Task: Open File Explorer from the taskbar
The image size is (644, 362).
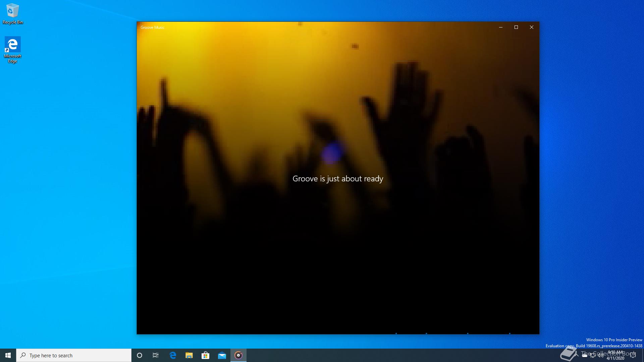Action: point(189,355)
